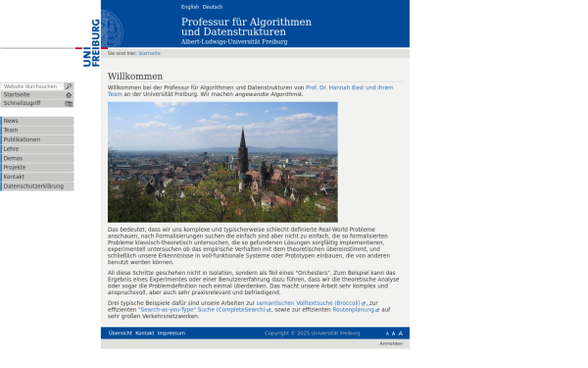Switch language to English
Screen dimensions: 588x368
[x=190, y=7]
